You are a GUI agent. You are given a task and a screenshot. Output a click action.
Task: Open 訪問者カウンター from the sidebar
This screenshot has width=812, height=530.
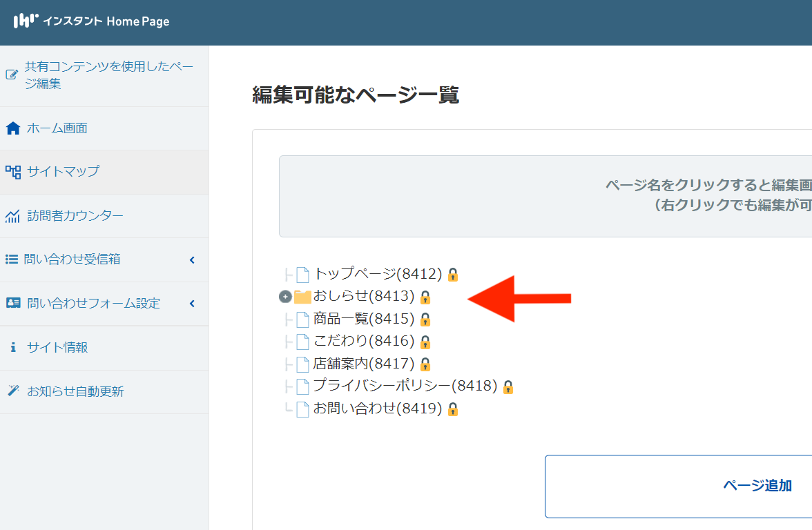pos(75,216)
